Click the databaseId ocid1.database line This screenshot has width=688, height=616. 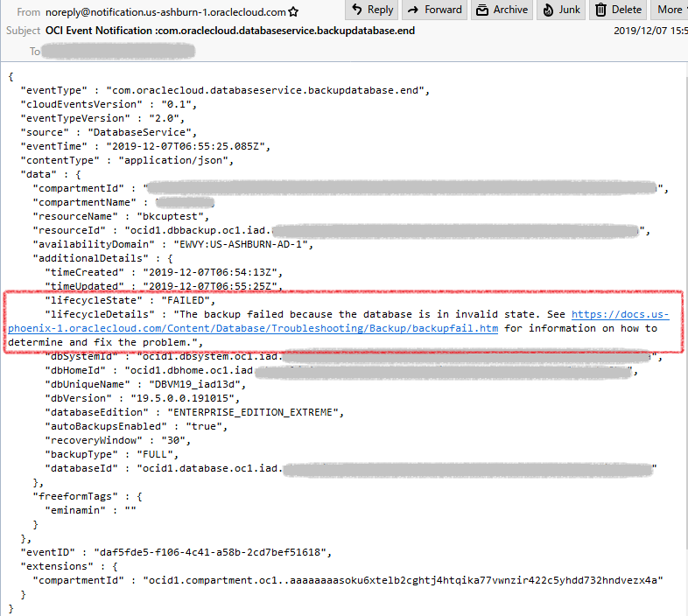point(351,469)
